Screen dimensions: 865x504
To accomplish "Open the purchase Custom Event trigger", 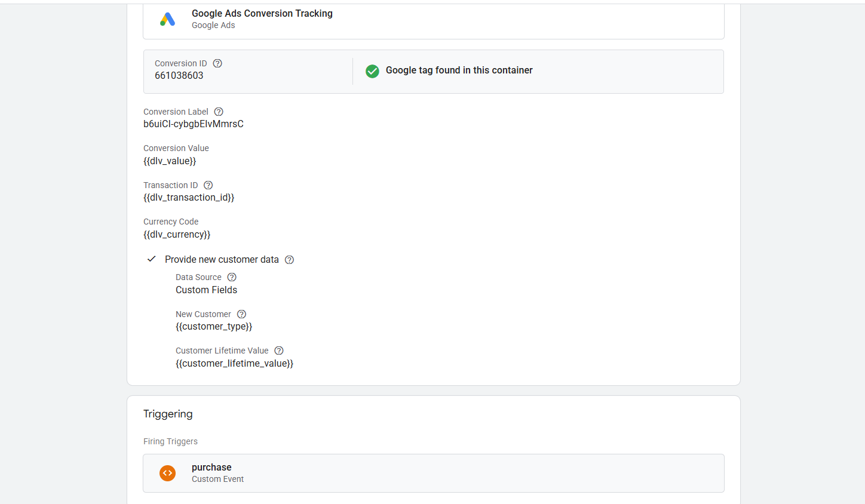I will tap(211, 468).
